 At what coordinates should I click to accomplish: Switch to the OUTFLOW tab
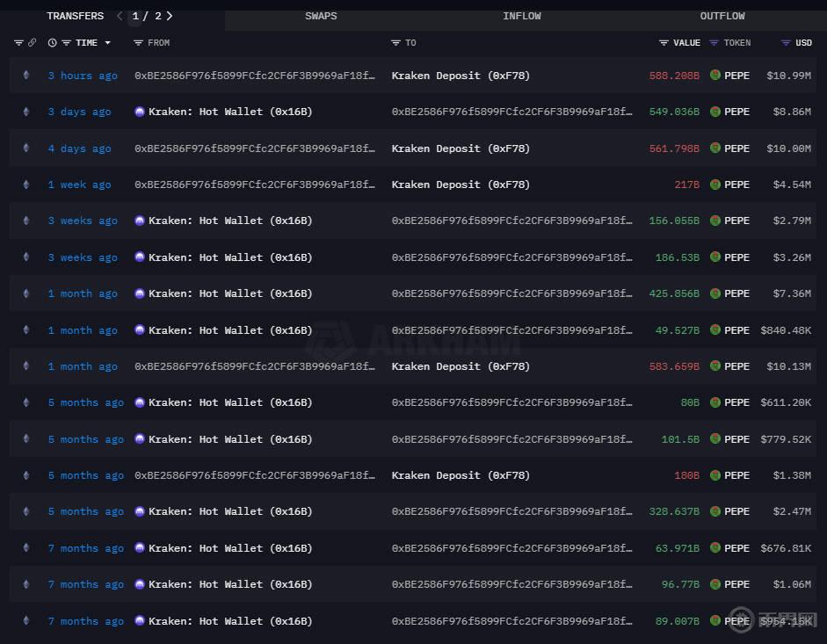pos(722,16)
